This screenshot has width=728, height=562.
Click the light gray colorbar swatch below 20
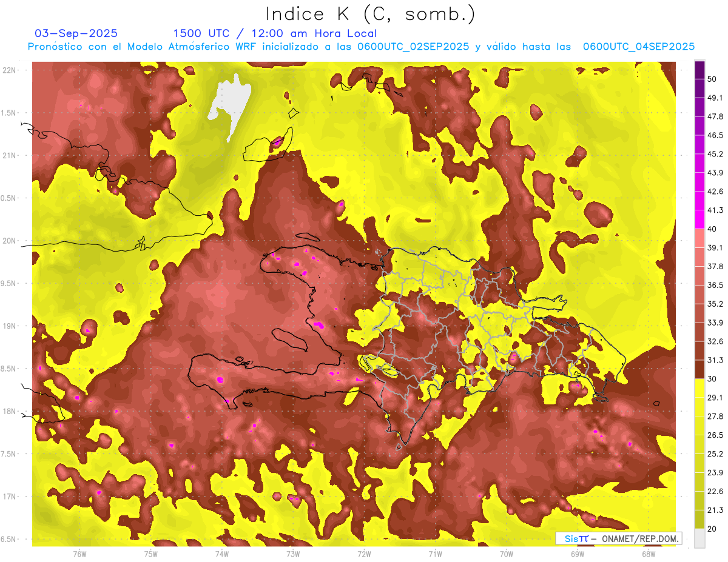click(699, 538)
